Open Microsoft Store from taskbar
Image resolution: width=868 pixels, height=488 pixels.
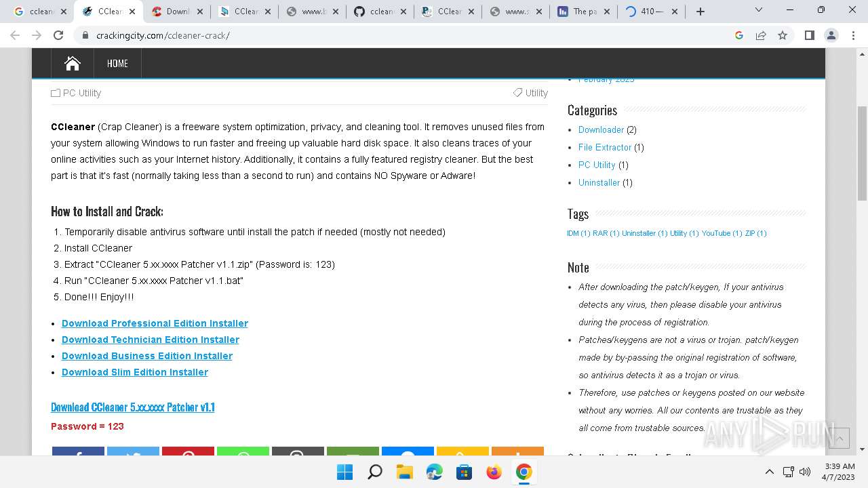pos(464,472)
